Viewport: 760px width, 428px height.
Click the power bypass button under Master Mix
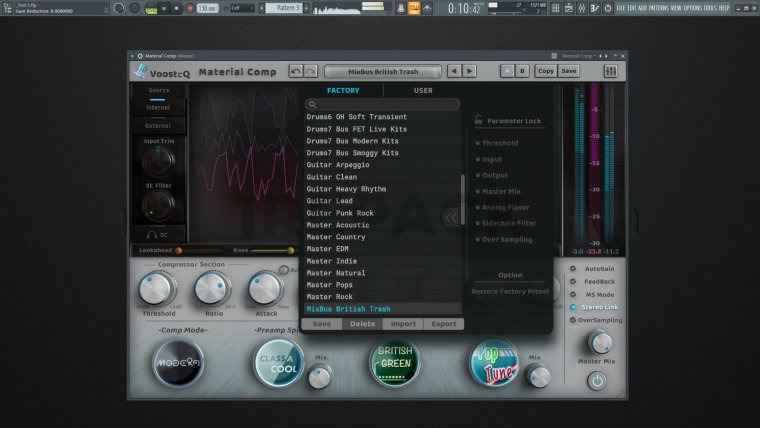[597, 380]
